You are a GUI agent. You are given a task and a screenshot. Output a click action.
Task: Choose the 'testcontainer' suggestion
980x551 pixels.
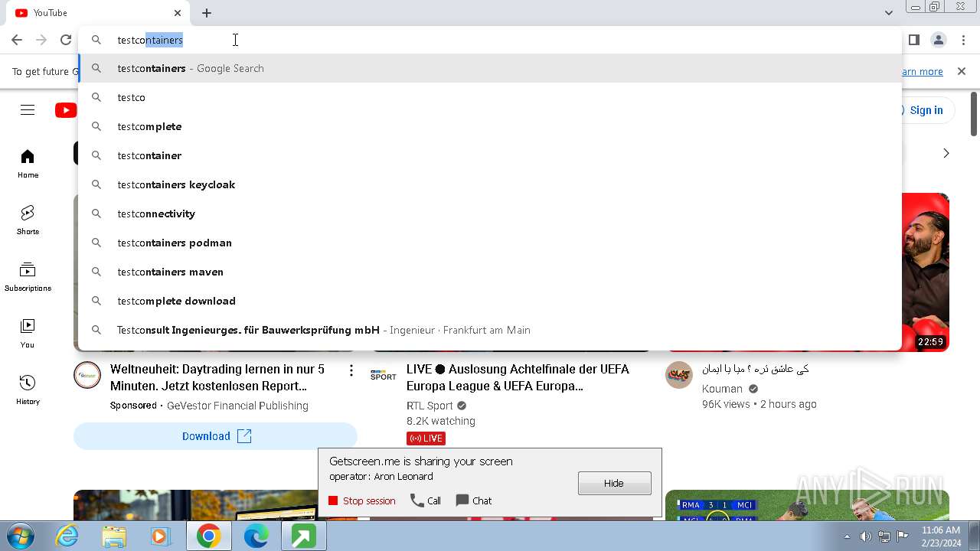[490, 155]
